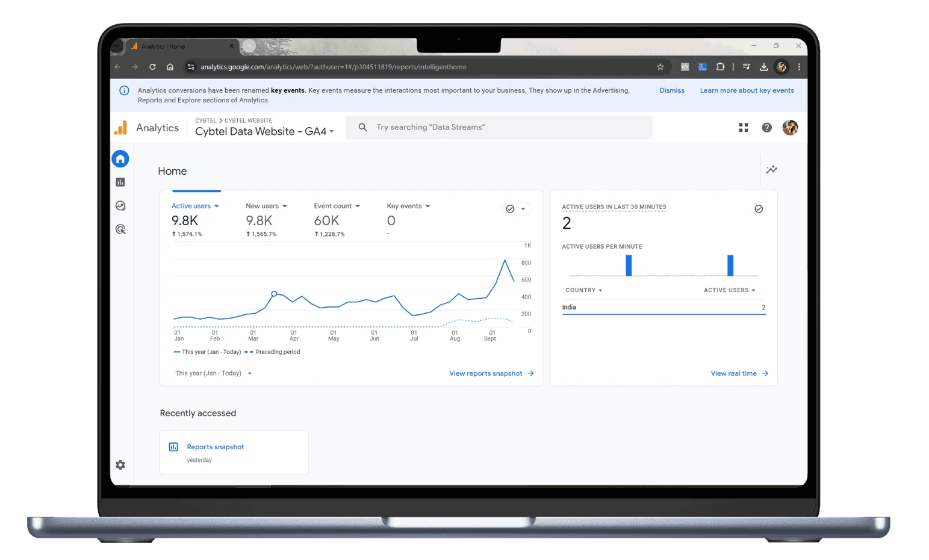Click the 9.8K Active users value
Screen dimensions: 929x560
(x=185, y=221)
